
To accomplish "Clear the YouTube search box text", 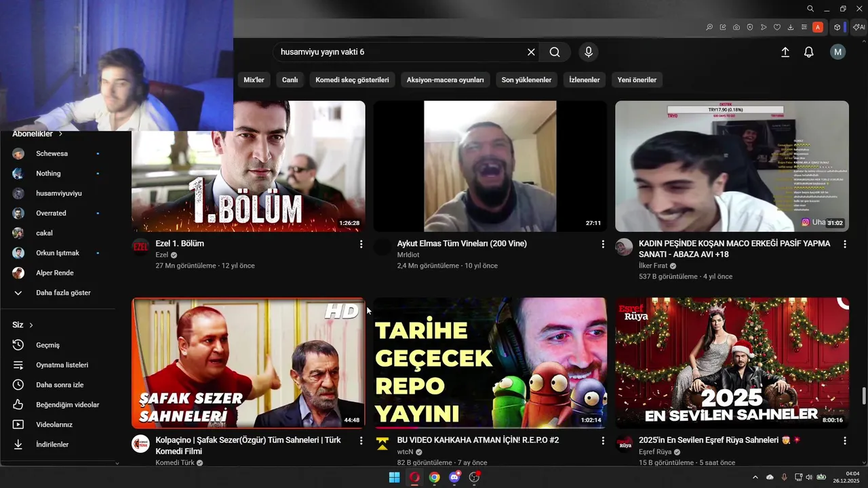I will (531, 52).
